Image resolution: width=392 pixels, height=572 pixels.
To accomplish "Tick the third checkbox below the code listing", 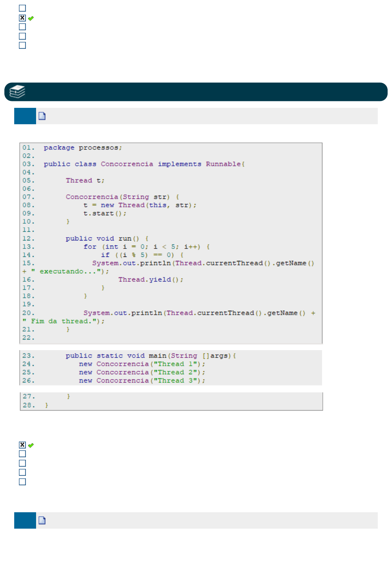I will [23, 463].
